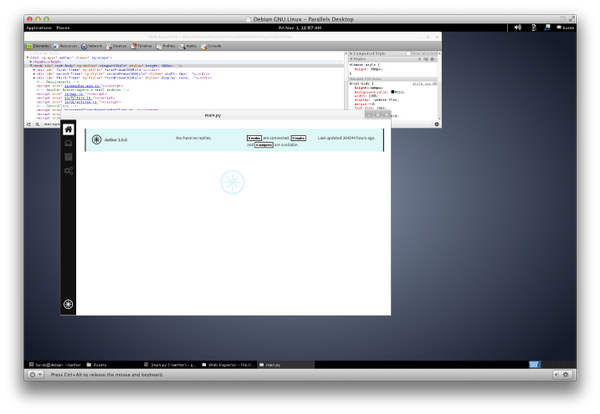Click the accessibility icon in the Debian panel
This screenshot has width=600, height=414.
click(534, 28)
